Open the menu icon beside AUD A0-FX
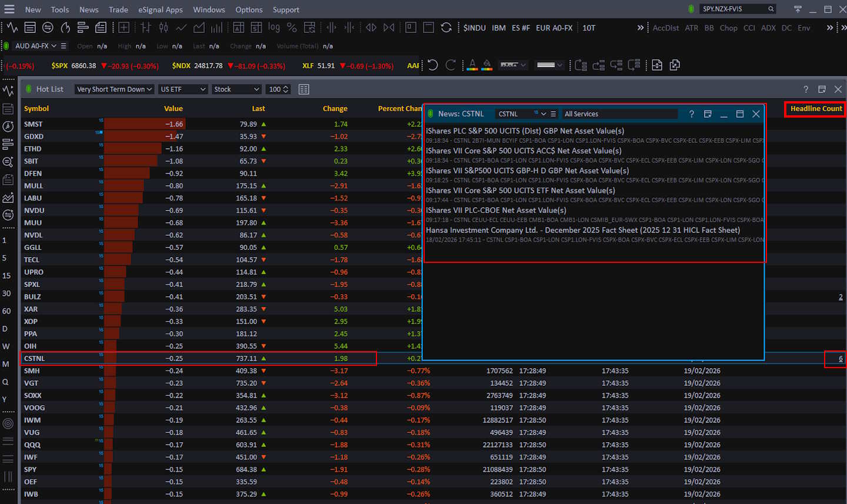 click(x=64, y=46)
